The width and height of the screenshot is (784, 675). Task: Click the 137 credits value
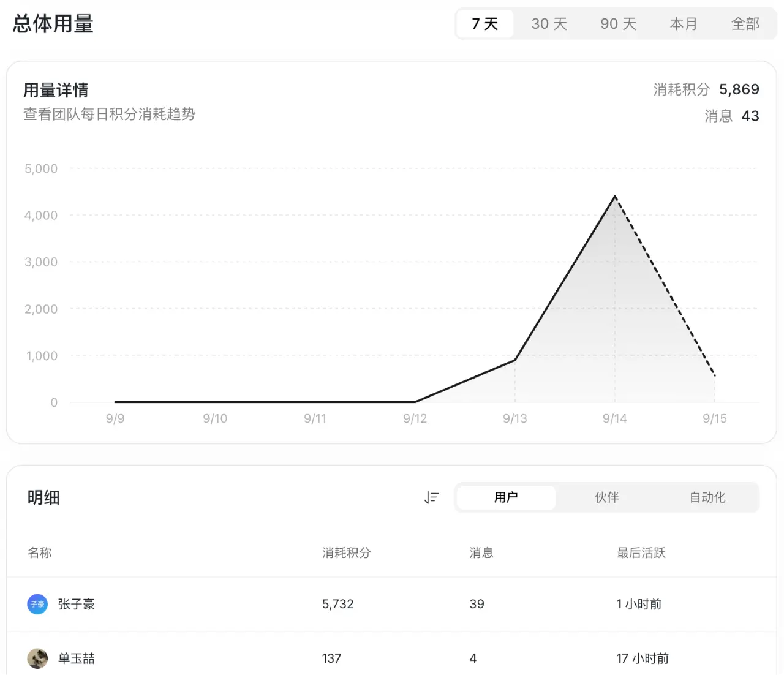331,658
